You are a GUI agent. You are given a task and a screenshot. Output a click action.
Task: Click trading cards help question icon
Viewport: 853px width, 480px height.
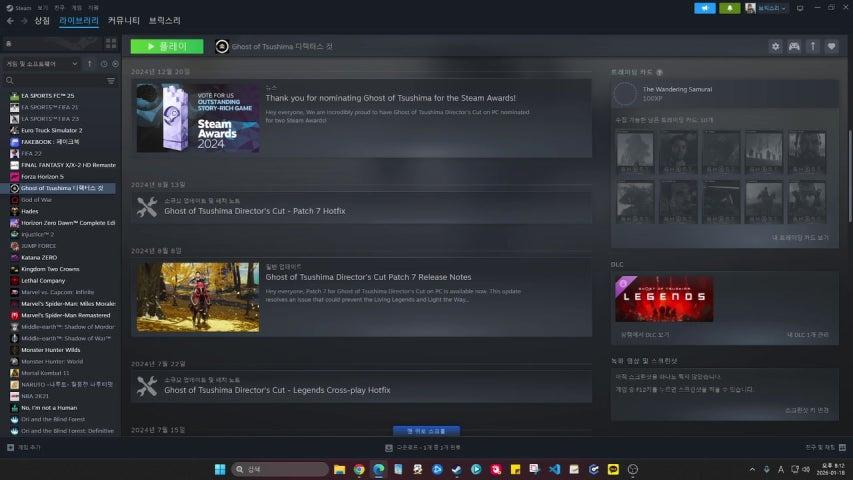659,72
